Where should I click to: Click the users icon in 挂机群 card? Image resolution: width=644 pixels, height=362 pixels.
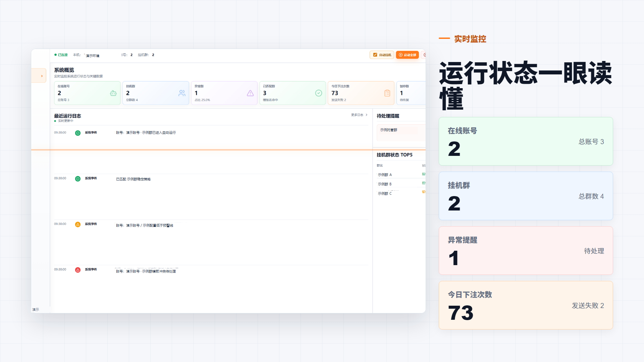tap(182, 93)
